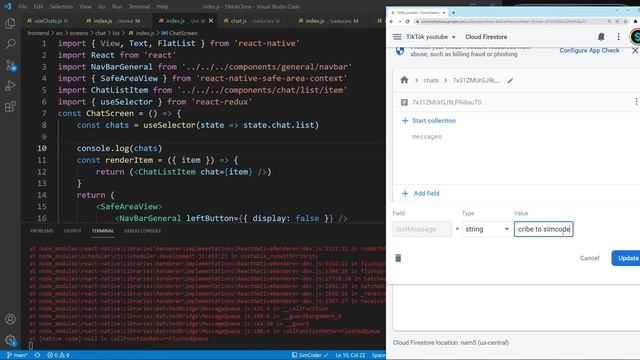The image size is (640, 360).
Task: Open the Manage gear menu in VS Code
Action: point(10,340)
